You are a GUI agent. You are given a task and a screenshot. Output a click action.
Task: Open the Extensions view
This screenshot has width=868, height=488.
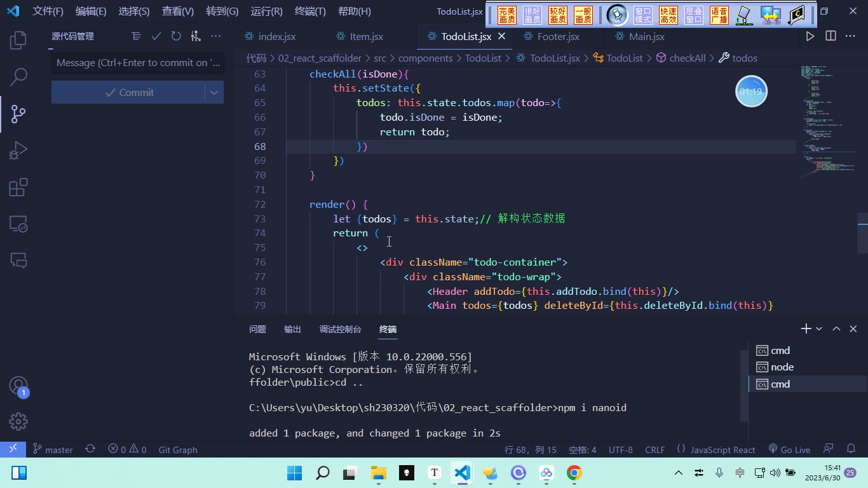(x=18, y=187)
